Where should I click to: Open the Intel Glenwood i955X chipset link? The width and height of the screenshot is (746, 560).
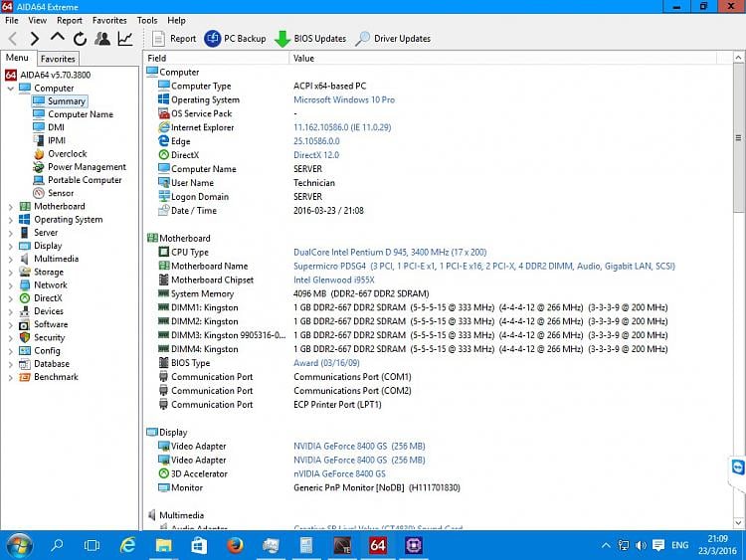point(334,280)
